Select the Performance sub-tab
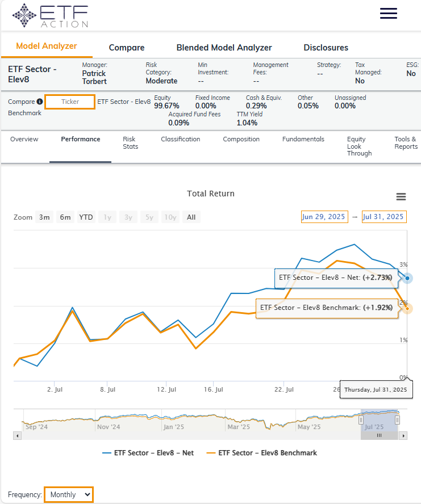This screenshot has height=504, width=421. pos(81,139)
